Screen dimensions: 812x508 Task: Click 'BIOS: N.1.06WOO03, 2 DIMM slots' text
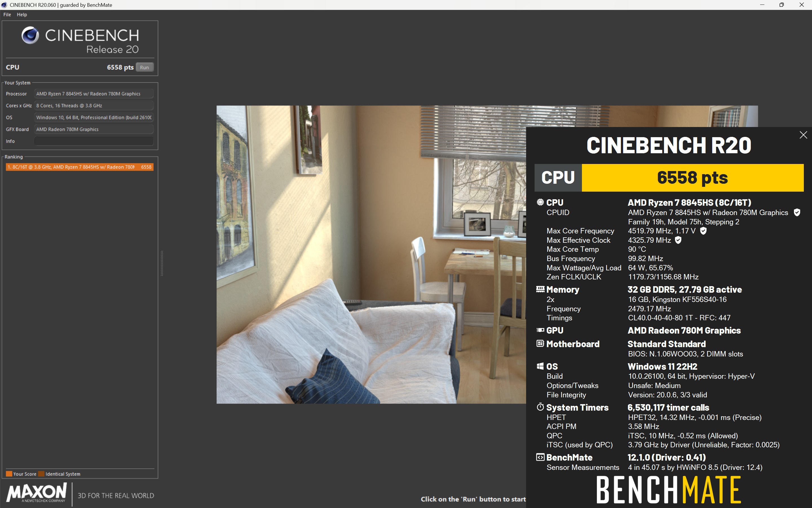pyautogui.click(x=685, y=354)
